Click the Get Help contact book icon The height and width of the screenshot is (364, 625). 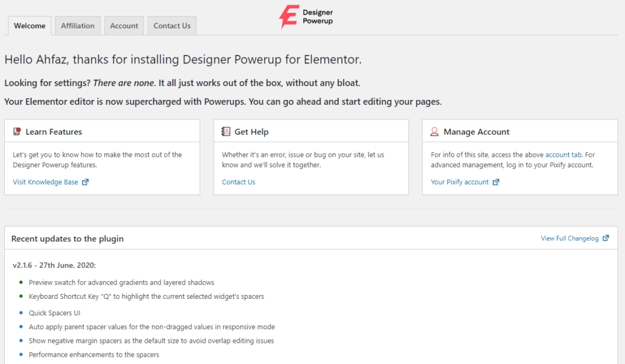click(x=226, y=132)
